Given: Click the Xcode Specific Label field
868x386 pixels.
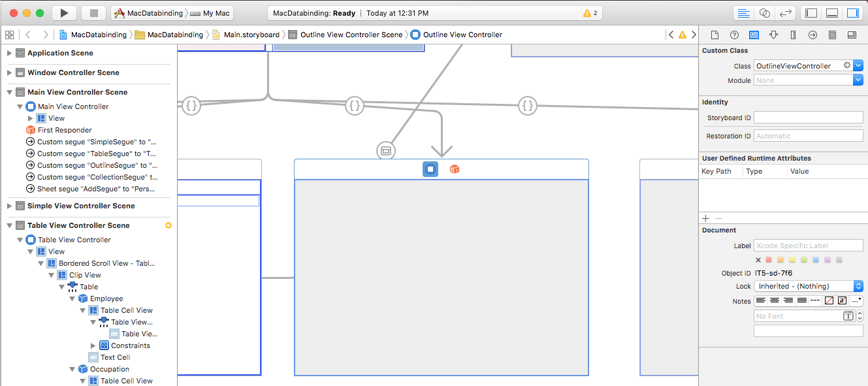Looking at the screenshot, I should [x=809, y=246].
